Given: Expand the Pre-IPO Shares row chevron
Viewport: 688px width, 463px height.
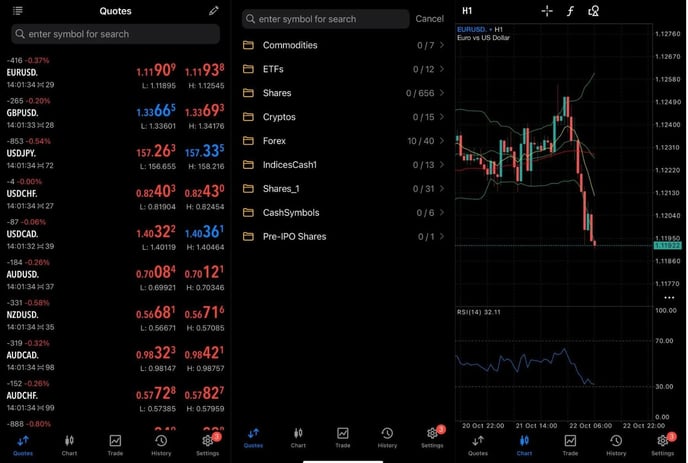Looking at the screenshot, I should click(441, 237).
